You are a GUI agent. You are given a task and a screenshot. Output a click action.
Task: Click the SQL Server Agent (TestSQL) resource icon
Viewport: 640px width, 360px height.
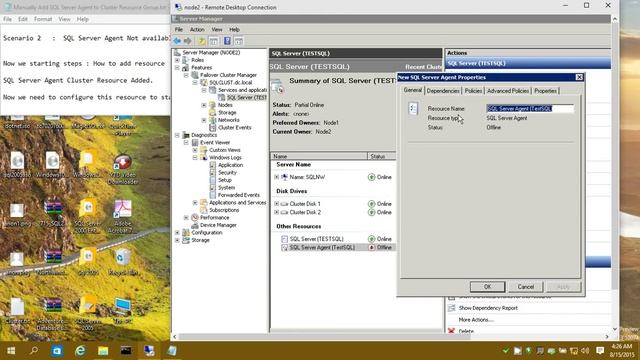tap(284, 247)
